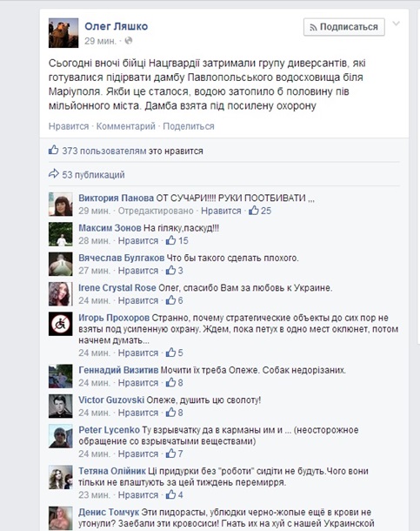Click the thumbs-up icon beside 373 likes
This screenshot has width=420, height=531.
[x=53, y=150]
